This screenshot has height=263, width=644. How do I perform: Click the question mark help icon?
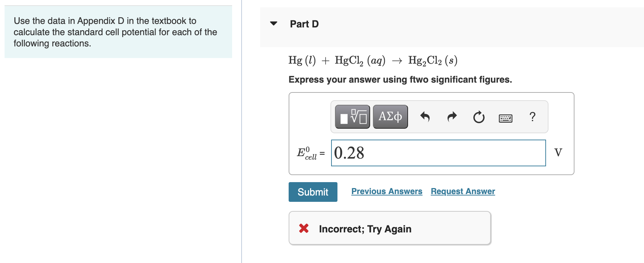(x=532, y=117)
